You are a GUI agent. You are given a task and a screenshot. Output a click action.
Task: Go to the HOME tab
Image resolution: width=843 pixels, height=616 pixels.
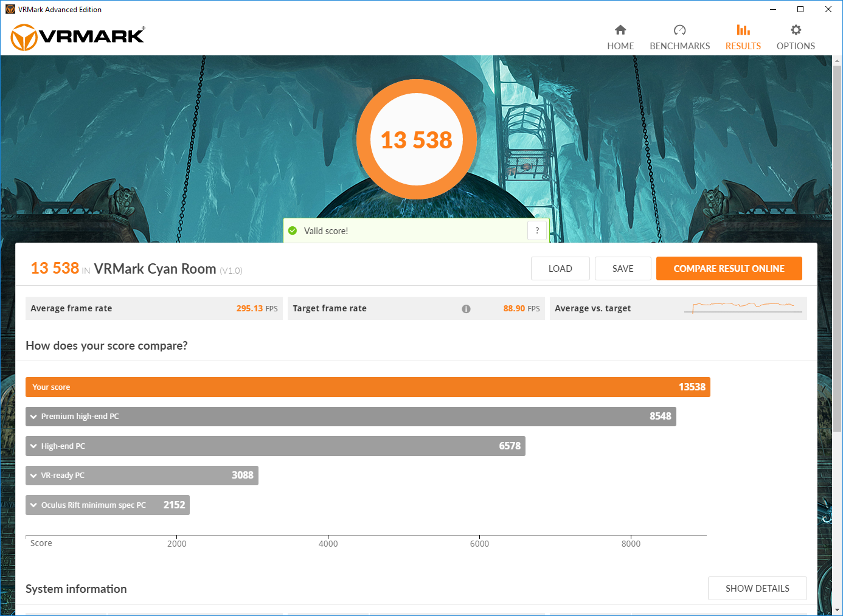point(620,38)
